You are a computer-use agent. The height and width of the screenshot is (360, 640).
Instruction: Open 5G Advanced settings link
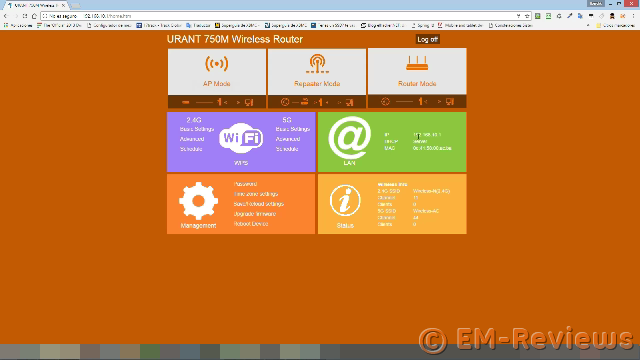(288, 139)
